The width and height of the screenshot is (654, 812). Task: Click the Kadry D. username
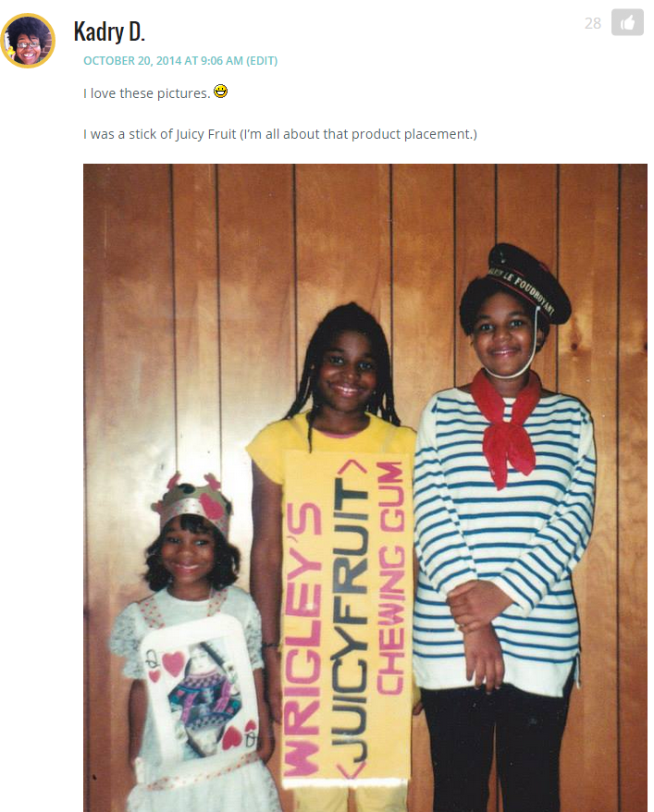pos(109,31)
